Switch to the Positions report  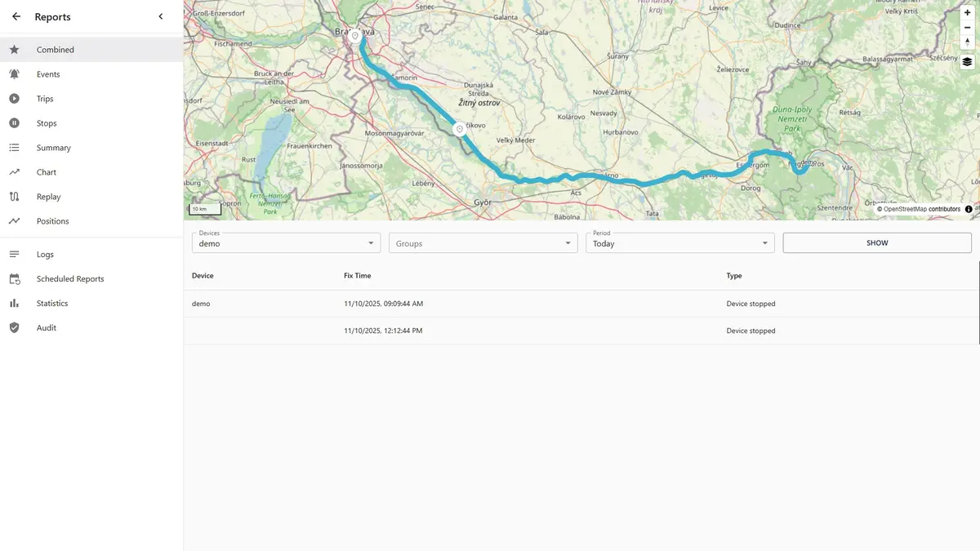click(x=51, y=220)
